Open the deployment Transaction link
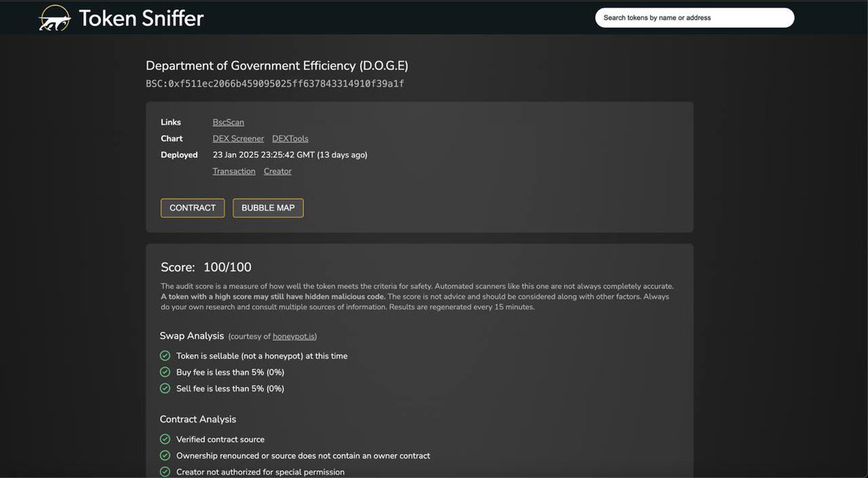The height and width of the screenshot is (478, 868). click(234, 171)
